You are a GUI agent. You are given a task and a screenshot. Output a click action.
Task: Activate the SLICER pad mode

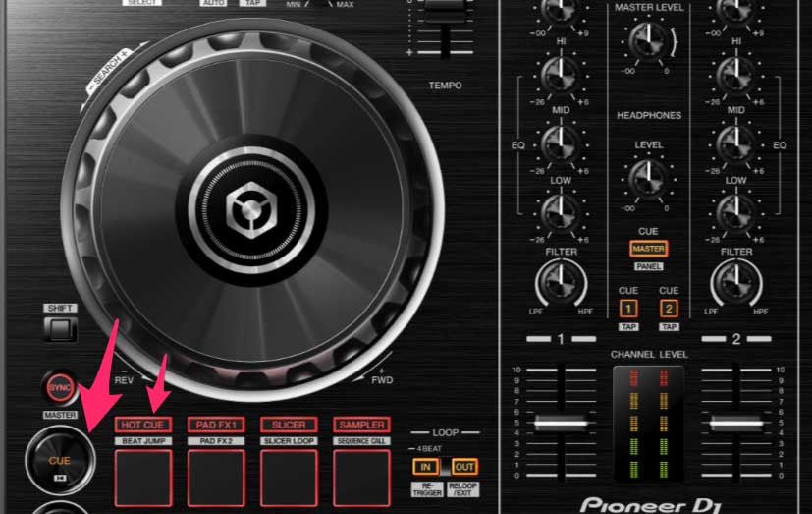pos(288,425)
